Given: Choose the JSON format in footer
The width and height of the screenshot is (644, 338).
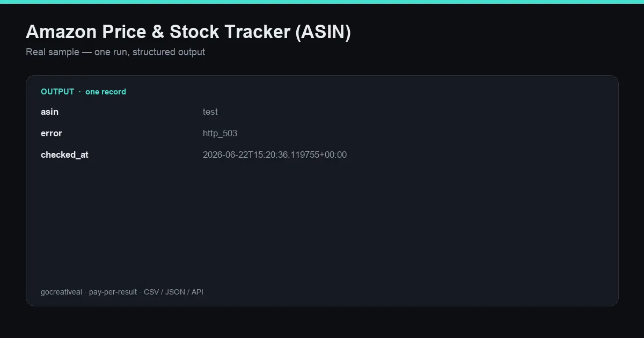Looking at the screenshot, I should pos(175,292).
